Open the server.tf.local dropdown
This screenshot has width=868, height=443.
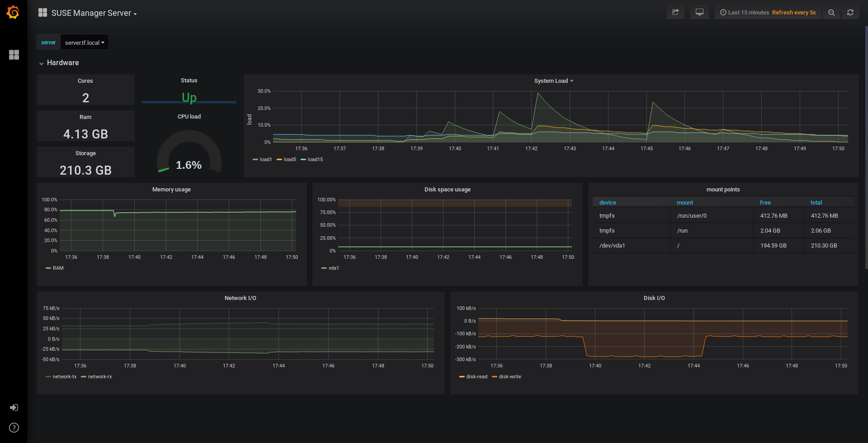point(84,42)
